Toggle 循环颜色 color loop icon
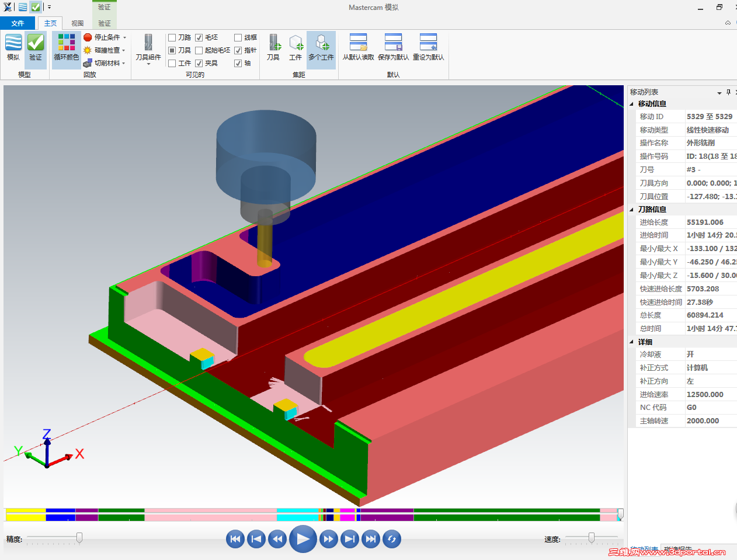The height and width of the screenshot is (560, 737). (x=66, y=43)
